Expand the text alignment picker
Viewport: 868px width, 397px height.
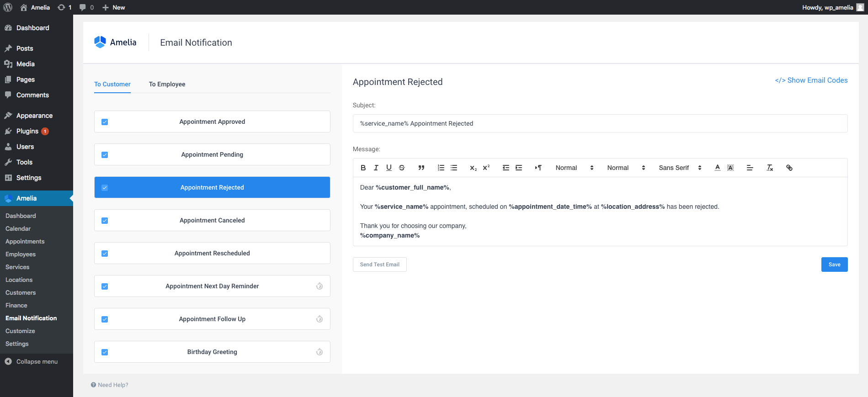click(750, 168)
